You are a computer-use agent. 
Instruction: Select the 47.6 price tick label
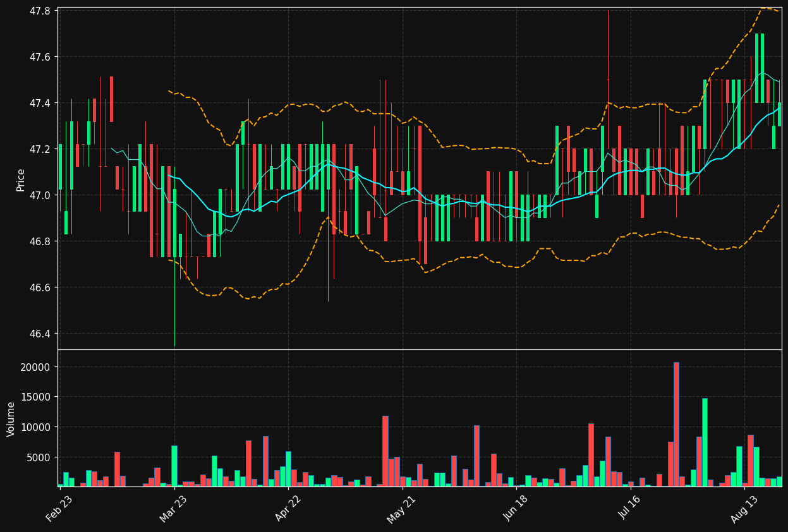coord(40,57)
